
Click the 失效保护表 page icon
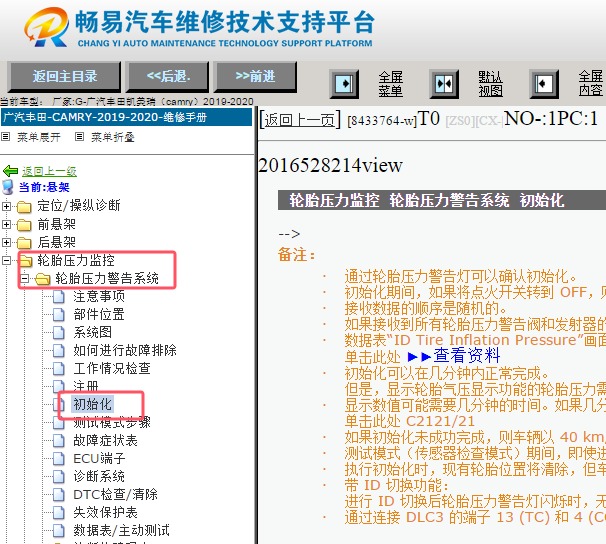click(x=59, y=513)
